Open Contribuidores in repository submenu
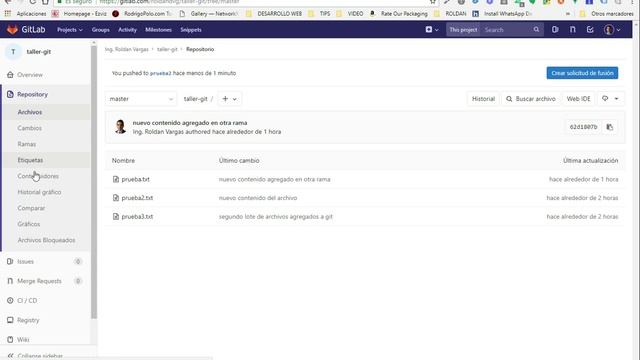This screenshot has width=640, height=360. point(38,176)
